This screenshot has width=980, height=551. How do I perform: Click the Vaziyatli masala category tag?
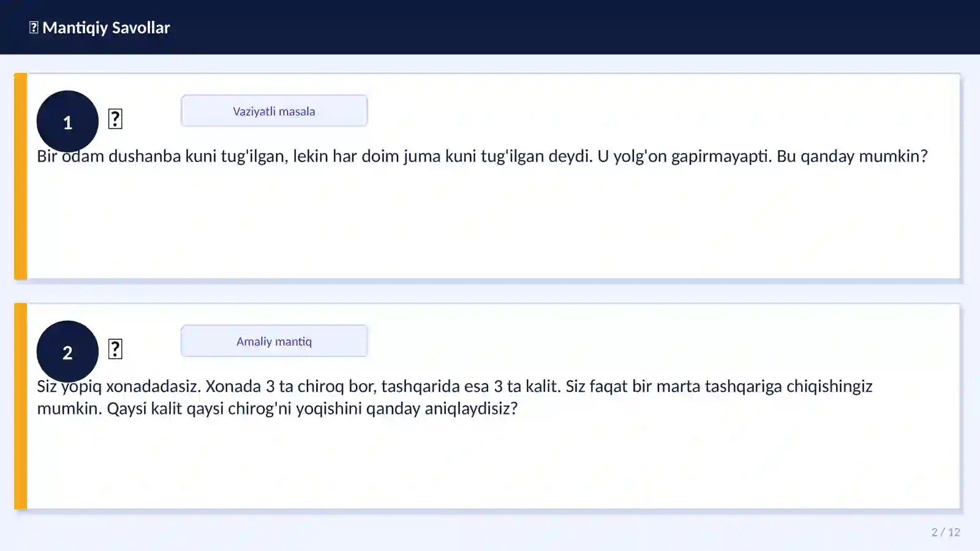274,111
